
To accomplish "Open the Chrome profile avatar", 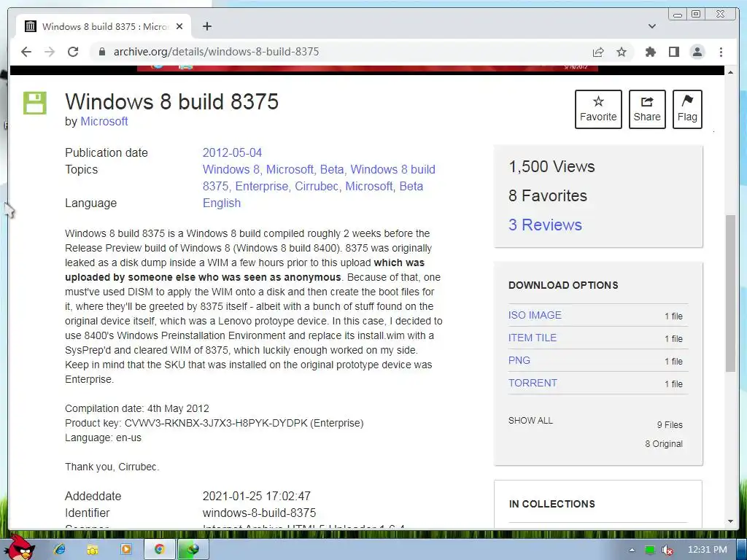I will point(697,52).
